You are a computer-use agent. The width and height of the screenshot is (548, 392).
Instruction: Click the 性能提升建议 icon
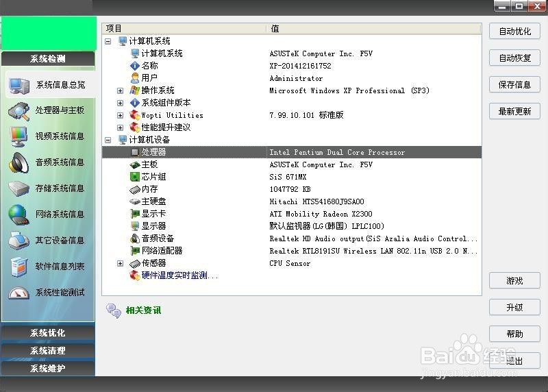134,127
